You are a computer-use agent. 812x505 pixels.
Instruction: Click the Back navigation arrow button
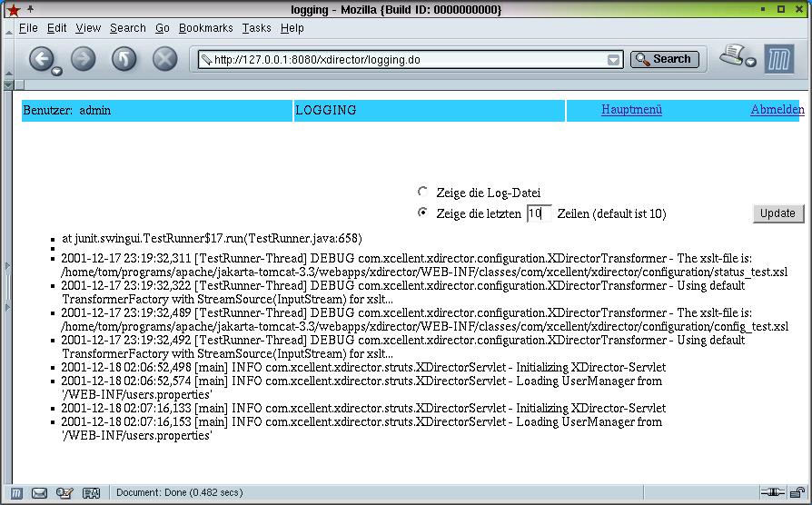pos(41,59)
